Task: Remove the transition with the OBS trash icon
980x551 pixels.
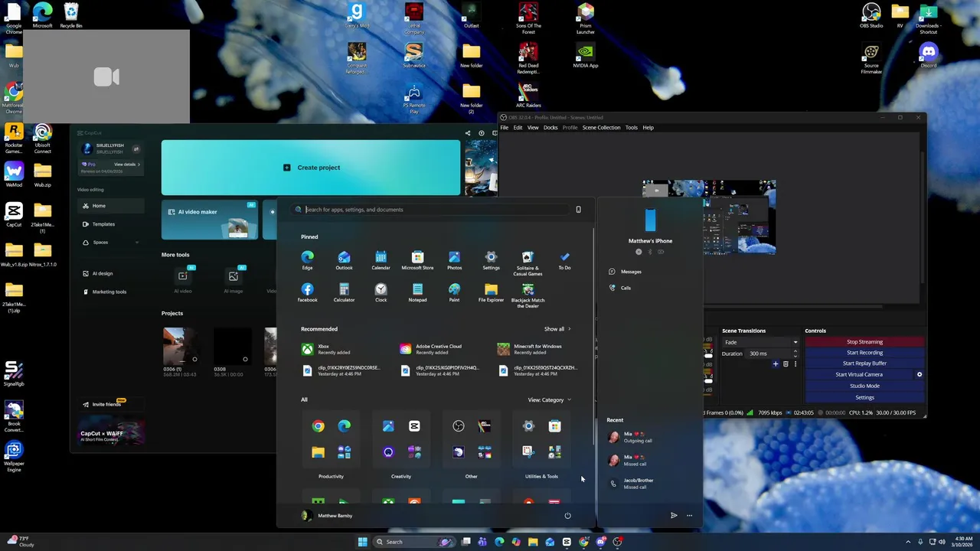Action: coord(786,364)
